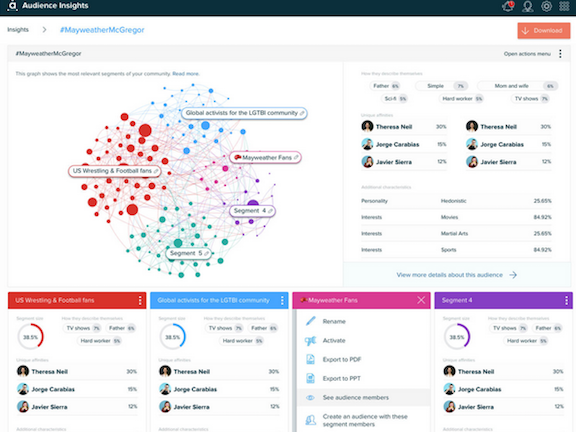Click the PPT file icon

[310, 378]
